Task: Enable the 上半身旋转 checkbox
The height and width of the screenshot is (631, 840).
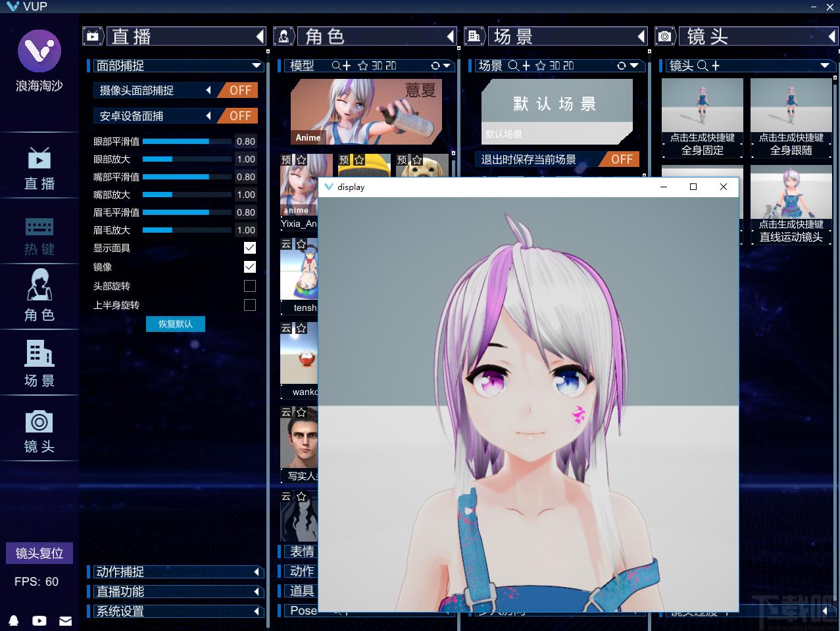Action: (250, 305)
